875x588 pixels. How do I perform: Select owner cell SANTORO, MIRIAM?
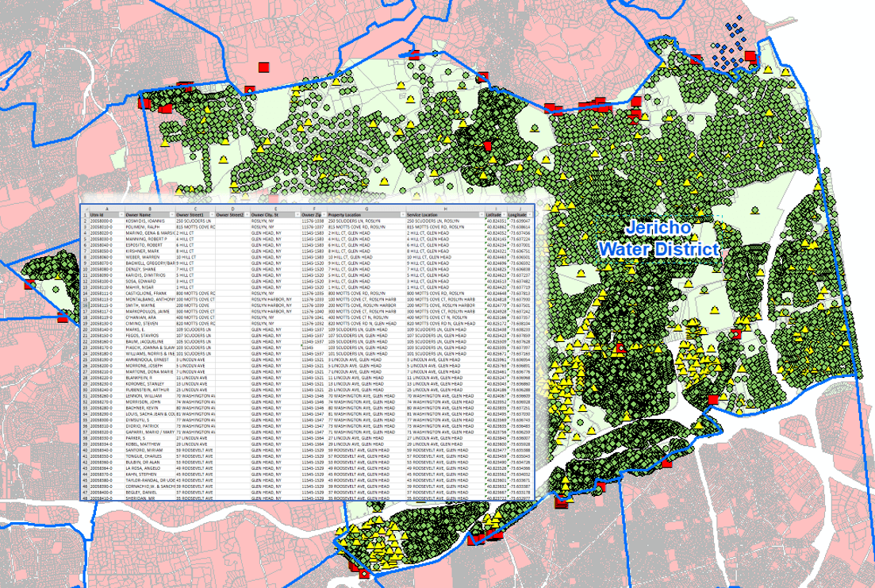[150, 450]
